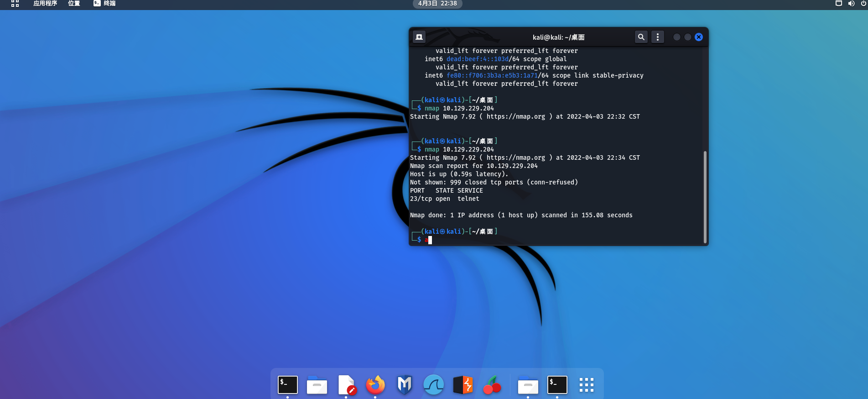Screen dimensions: 868x399
Task: Show all applications grid in dock
Action: (587, 385)
